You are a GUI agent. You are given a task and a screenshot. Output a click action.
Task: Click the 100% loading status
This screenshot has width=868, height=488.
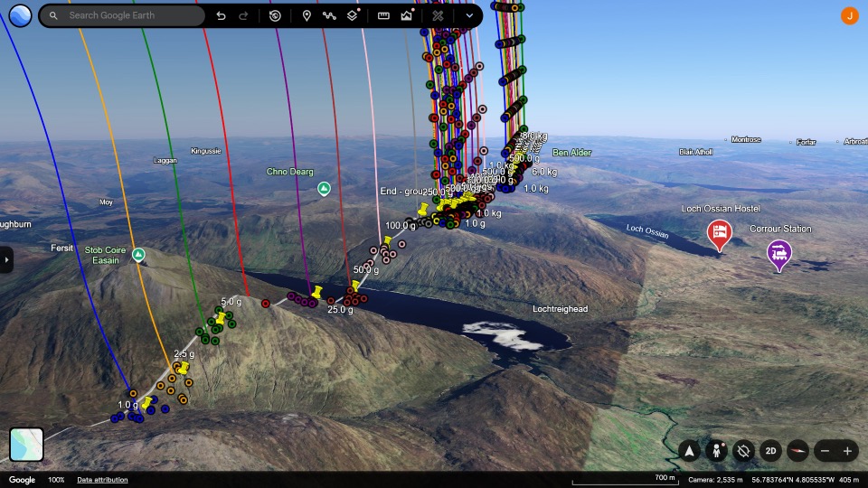(56, 480)
